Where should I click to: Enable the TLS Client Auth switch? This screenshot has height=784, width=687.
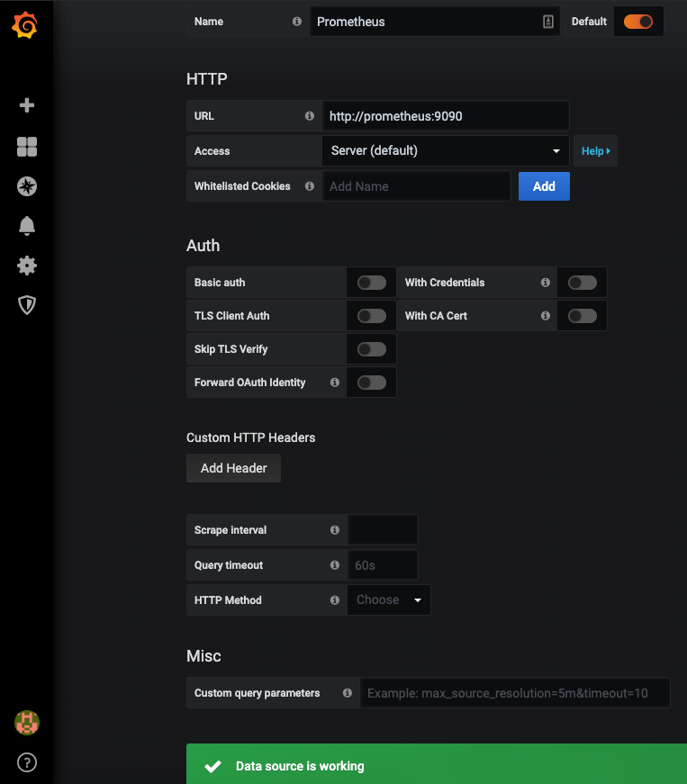click(x=372, y=316)
